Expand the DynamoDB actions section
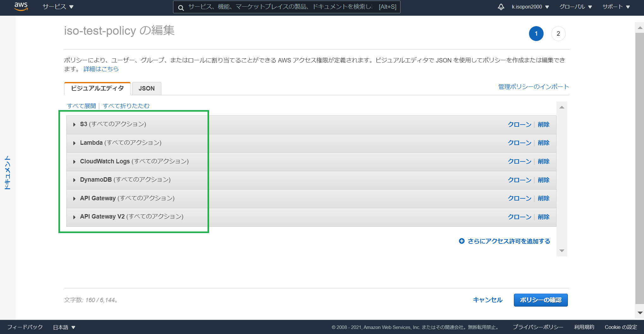 pyautogui.click(x=74, y=180)
